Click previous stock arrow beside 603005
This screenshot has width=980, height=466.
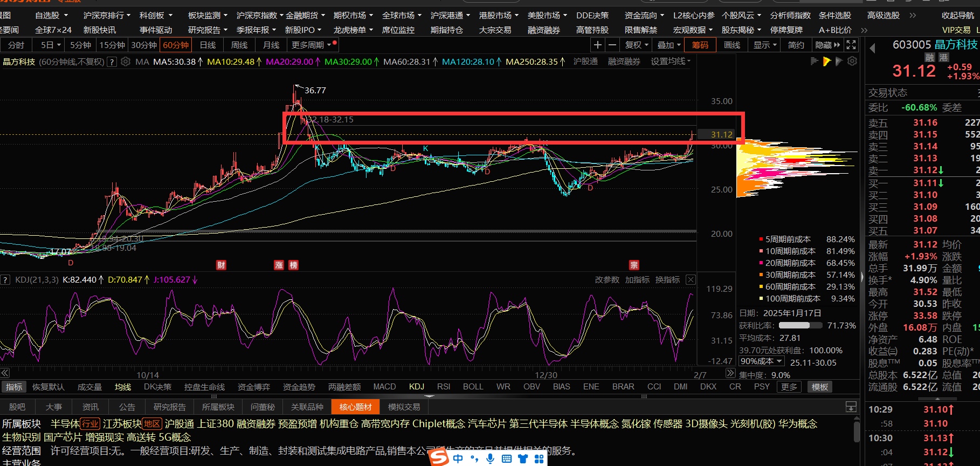click(x=873, y=49)
